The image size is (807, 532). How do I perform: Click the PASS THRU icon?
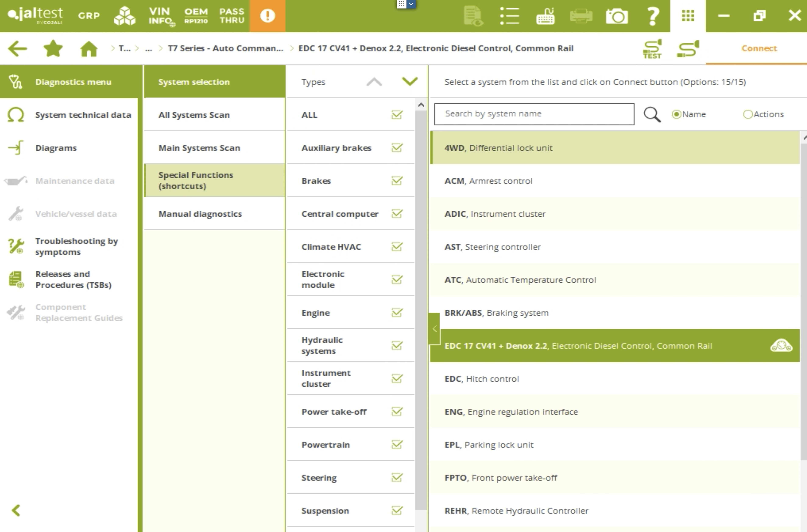coord(232,16)
